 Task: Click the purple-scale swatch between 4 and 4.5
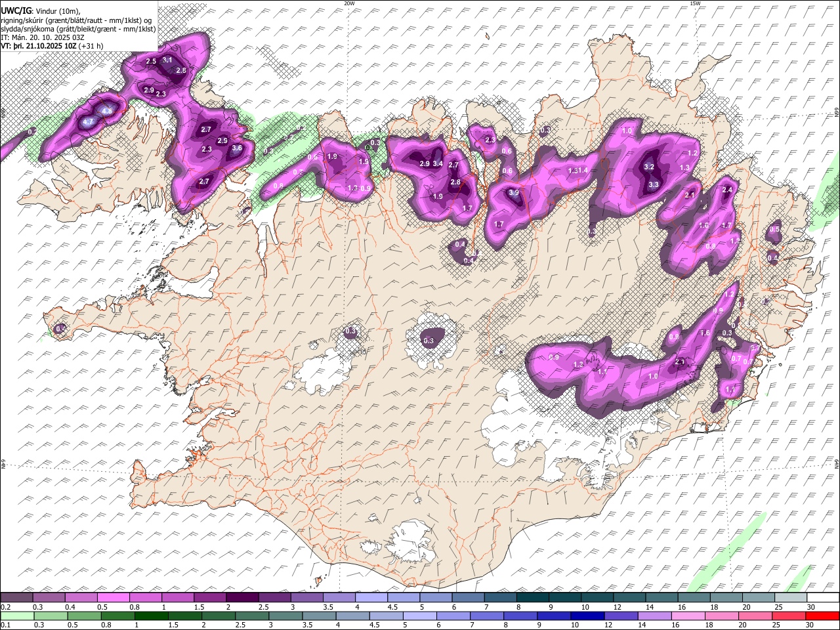(370, 597)
